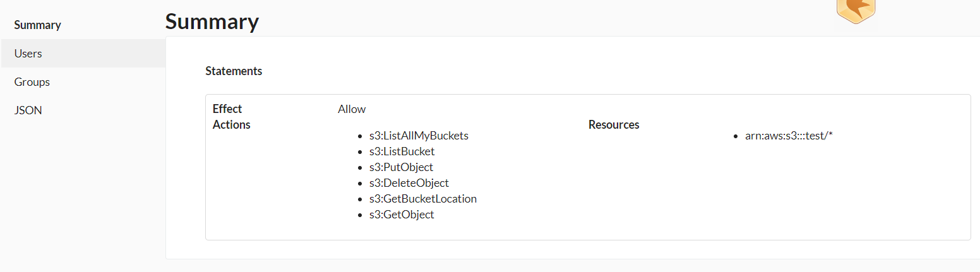The width and height of the screenshot is (980, 272).
Task: Click the orange shield badge icon
Action: tap(856, 11)
